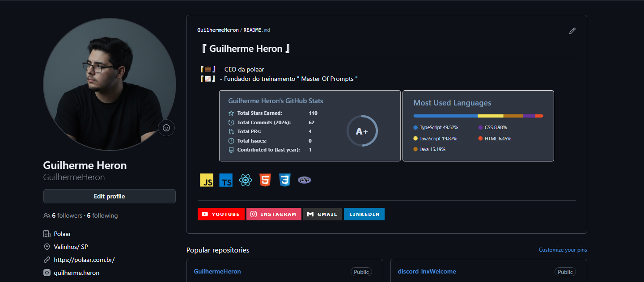Select the React badge icon

pyautogui.click(x=245, y=180)
